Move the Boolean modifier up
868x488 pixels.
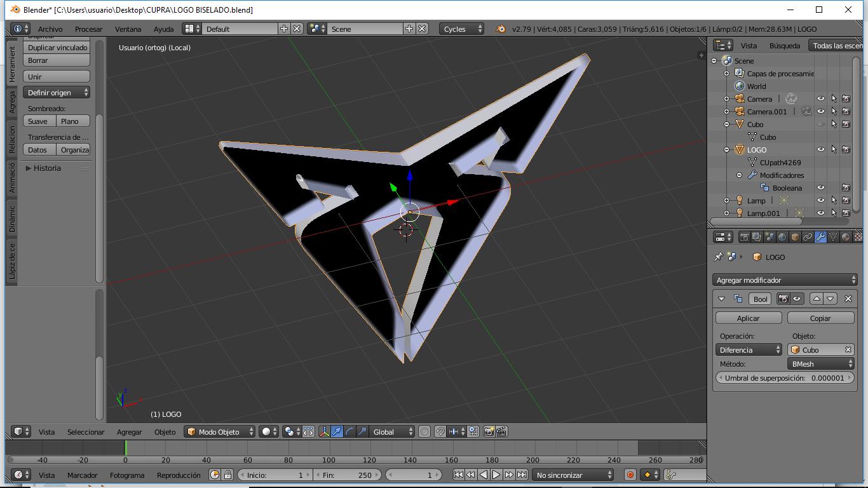[x=817, y=299]
